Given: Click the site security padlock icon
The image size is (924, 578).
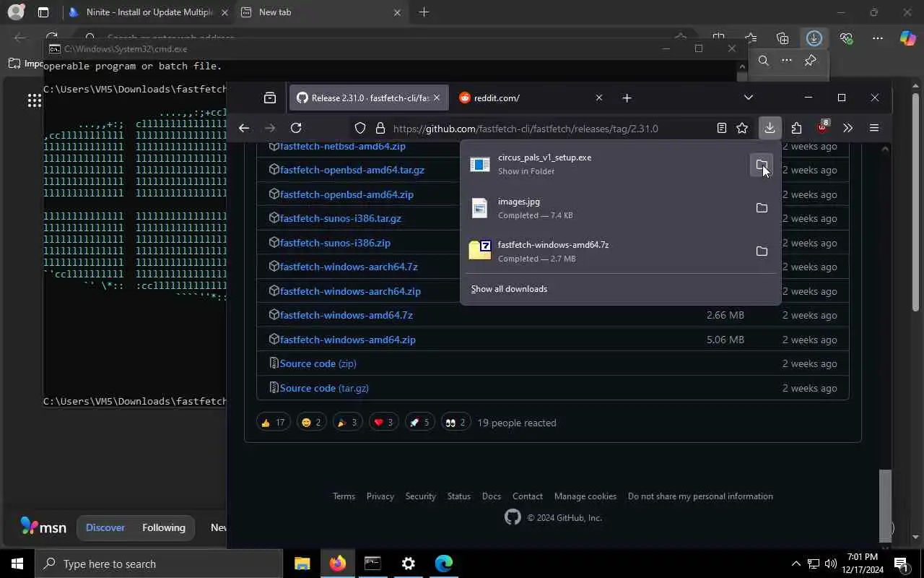Looking at the screenshot, I should tap(380, 129).
